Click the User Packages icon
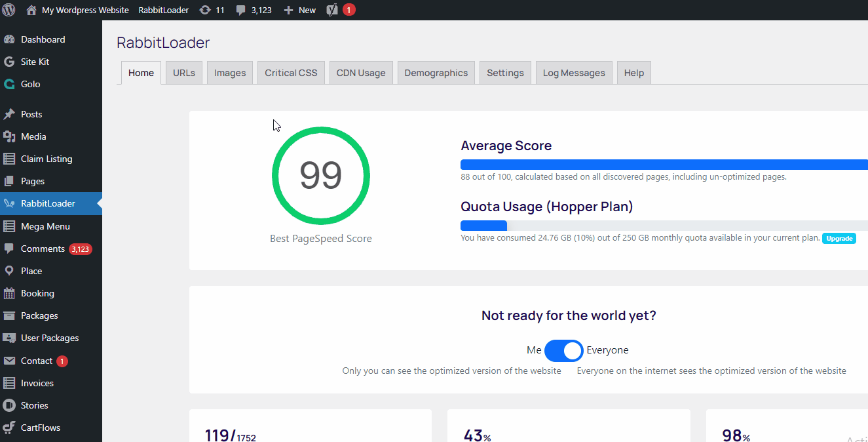The image size is (868, 442). (9, 338)
